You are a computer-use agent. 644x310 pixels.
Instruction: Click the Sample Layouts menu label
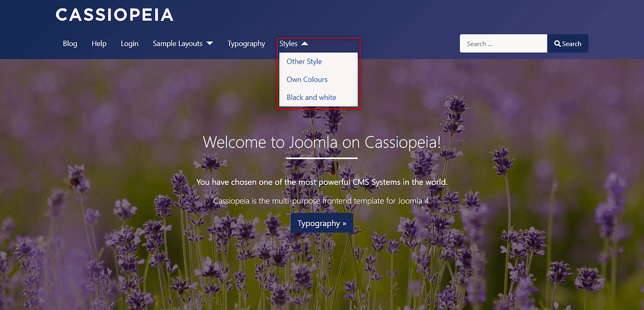point(178,43)
